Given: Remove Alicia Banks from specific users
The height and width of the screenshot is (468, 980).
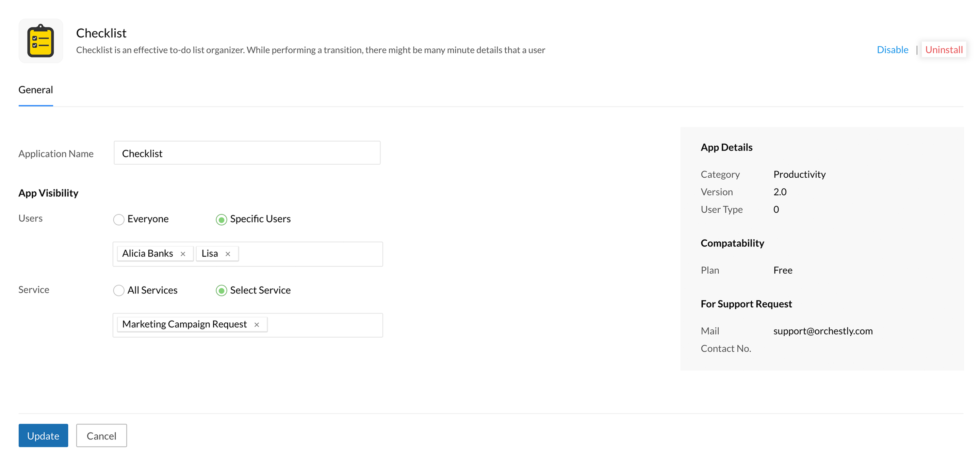Looking at the screenshot, I should [183, 254].
